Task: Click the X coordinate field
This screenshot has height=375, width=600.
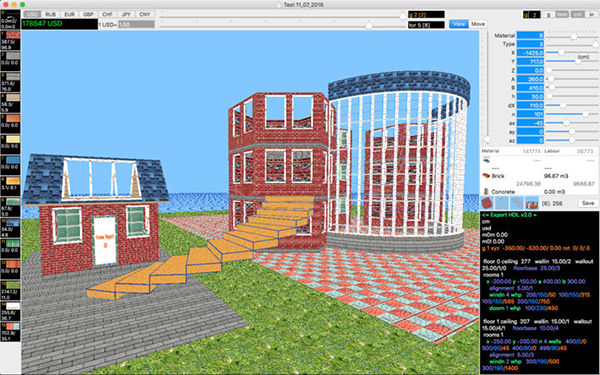Action: [530, 53]
